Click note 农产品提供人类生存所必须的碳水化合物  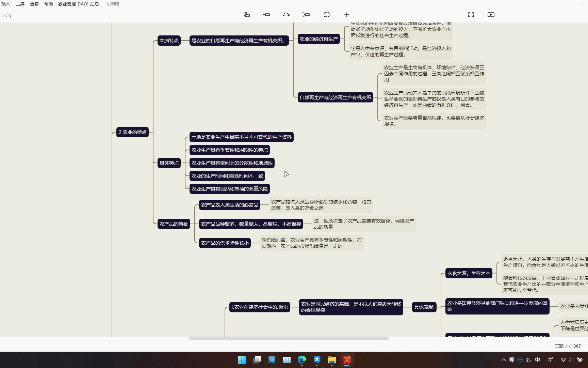(x=321, y=205)
